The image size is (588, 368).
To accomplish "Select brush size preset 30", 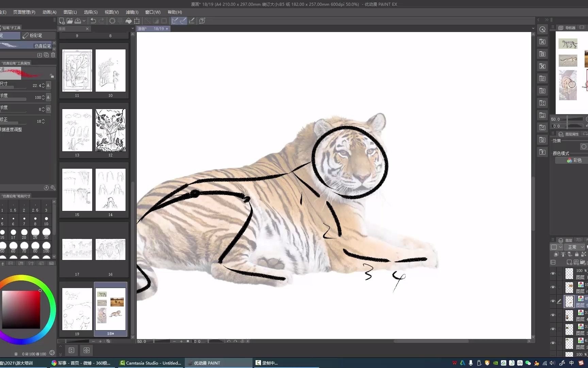I will coord(46,234).
